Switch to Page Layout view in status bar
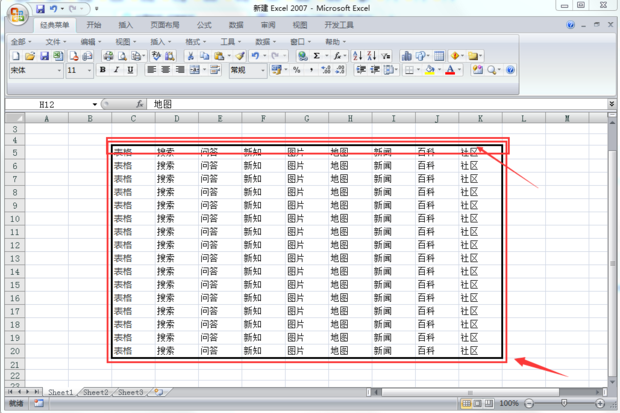This screenshot has width=620, height=413. click(x=478, y=404)
